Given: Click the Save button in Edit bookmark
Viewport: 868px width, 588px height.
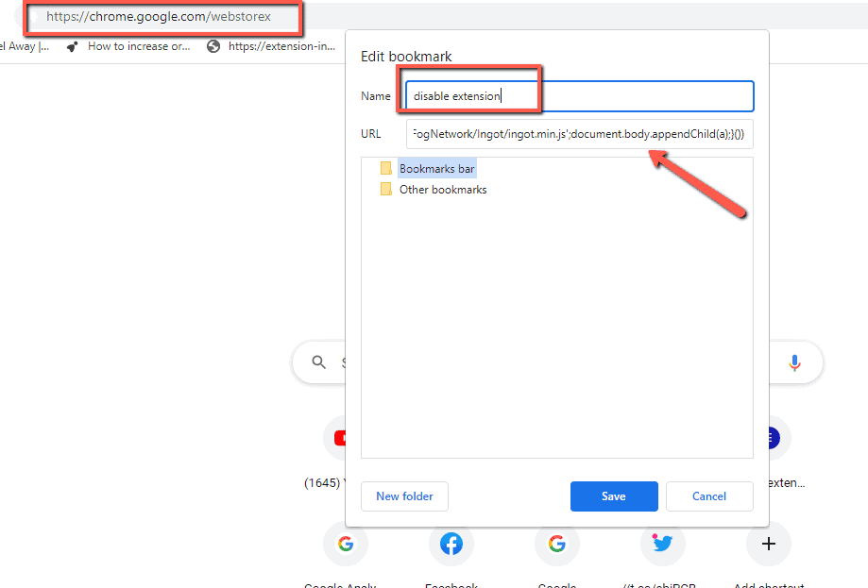Looking at the screenshot, I should 614,496.
